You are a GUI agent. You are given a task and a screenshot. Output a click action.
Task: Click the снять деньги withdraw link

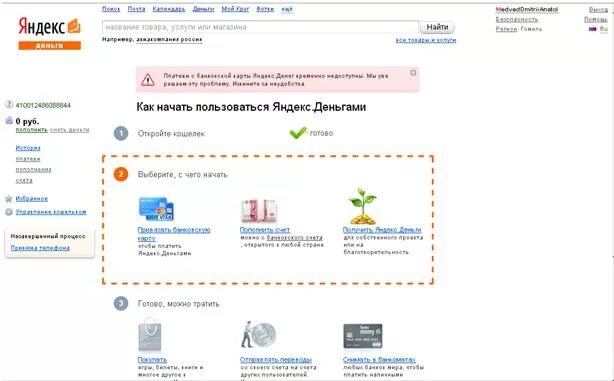69,130
